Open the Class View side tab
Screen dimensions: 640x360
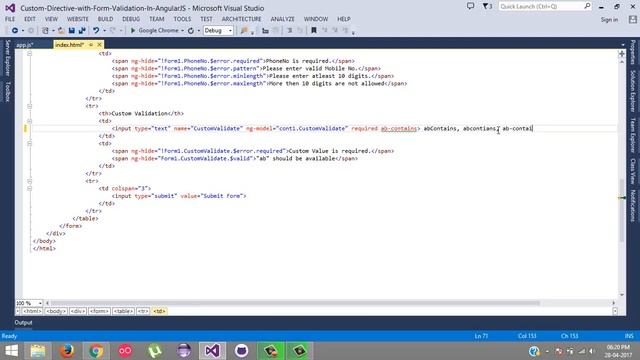633,171
